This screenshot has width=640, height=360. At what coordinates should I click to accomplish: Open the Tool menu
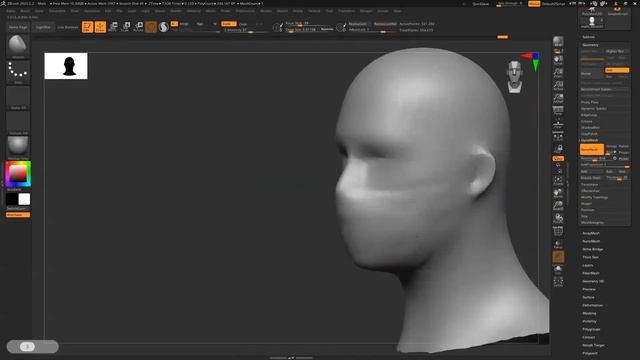coord(329,11)
